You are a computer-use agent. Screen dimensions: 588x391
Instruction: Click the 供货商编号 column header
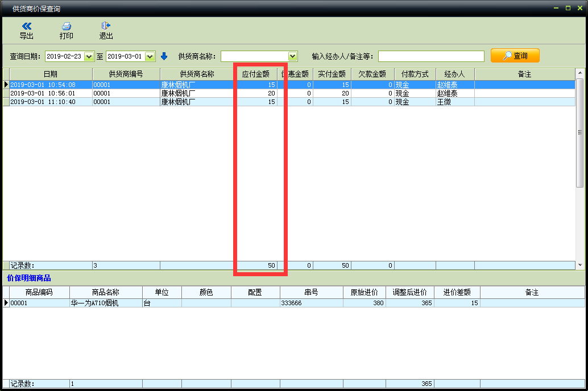point(126,74)
